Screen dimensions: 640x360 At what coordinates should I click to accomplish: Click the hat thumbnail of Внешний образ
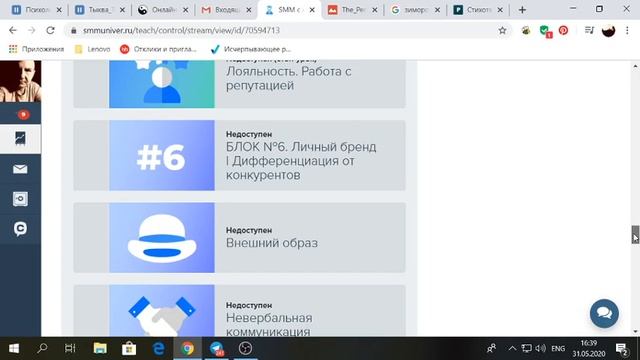point(162,238)
